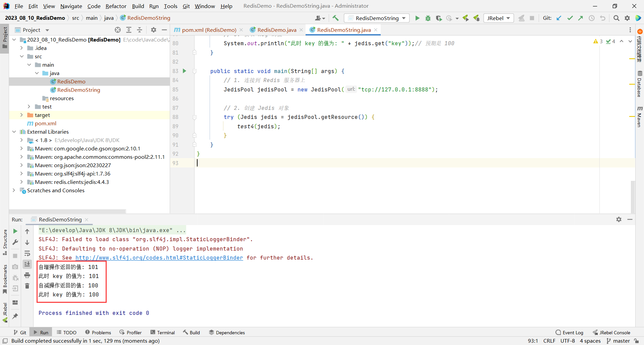Image resolution: width=644 pixels, height=345 pixels.
Task: Open wrench settings in Run panel
Action: click(x=15, y=242)
